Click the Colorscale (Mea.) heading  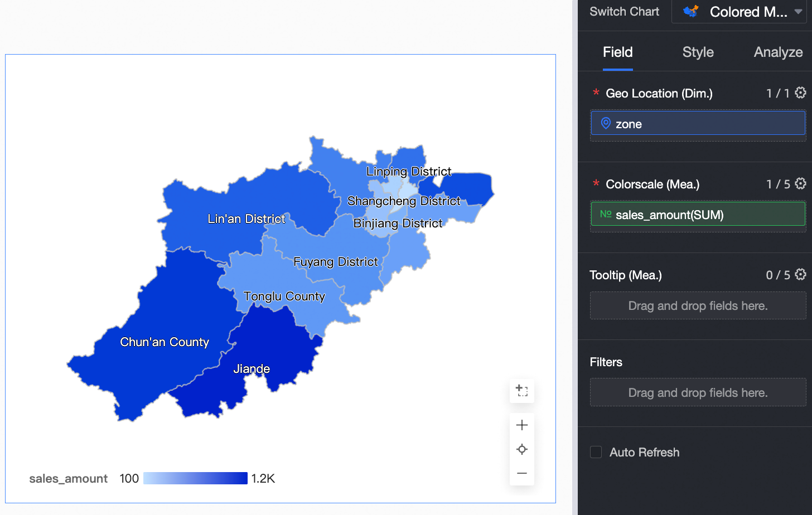pos(652,184)
